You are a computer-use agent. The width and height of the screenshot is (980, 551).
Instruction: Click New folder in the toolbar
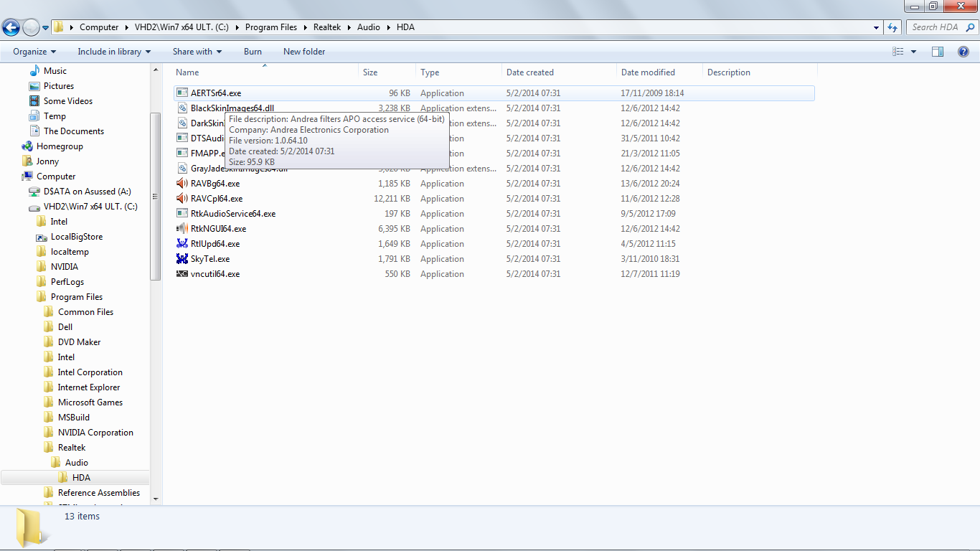pyautogui.click(x=304, y=52)
